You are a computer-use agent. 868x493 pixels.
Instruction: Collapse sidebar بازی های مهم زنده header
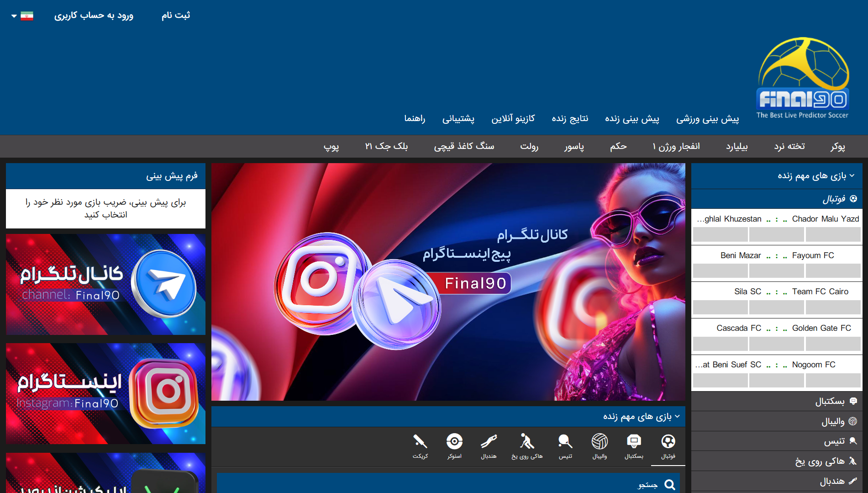pos(777,176)
